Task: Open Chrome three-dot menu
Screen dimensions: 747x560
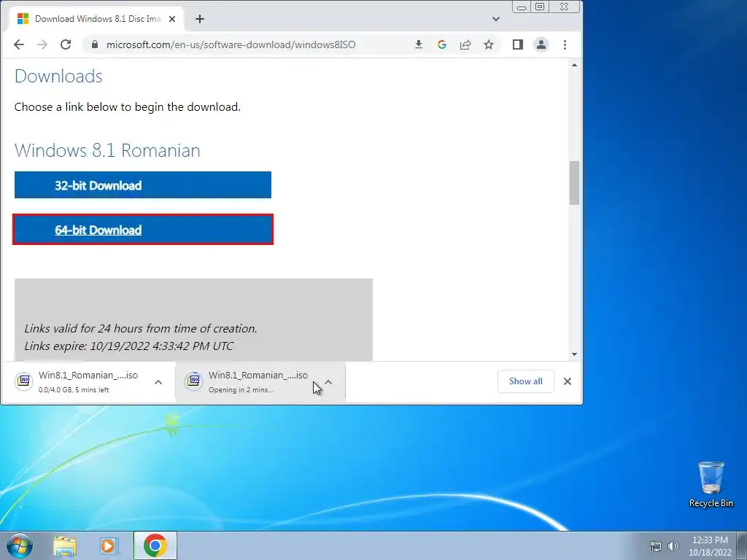Action: (x=565, y=44)
